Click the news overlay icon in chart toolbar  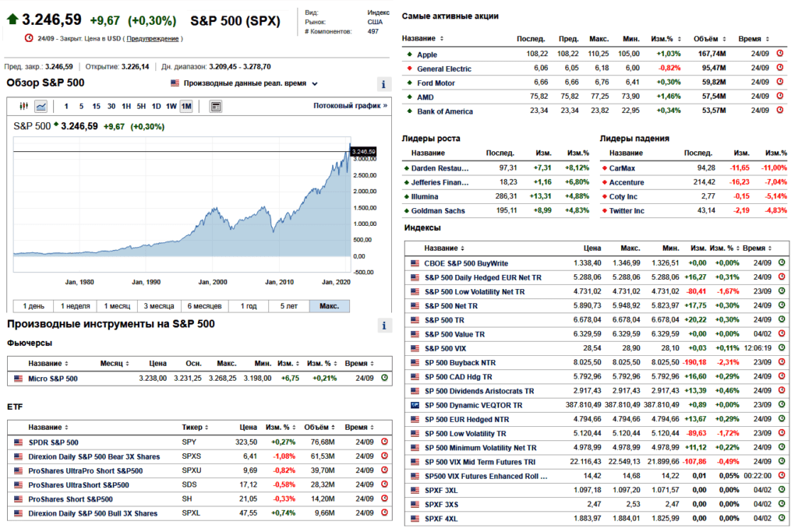pyautogui.click(x=216, y=106)
